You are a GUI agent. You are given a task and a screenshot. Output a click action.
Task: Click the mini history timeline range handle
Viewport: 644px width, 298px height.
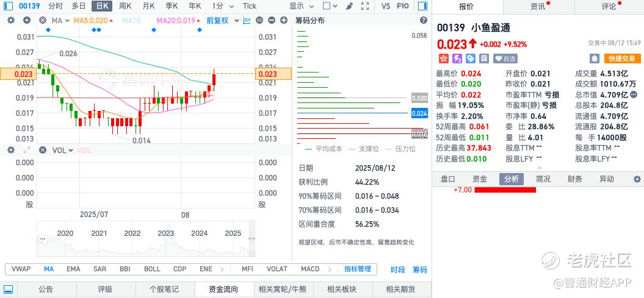[x=251, y=239]
